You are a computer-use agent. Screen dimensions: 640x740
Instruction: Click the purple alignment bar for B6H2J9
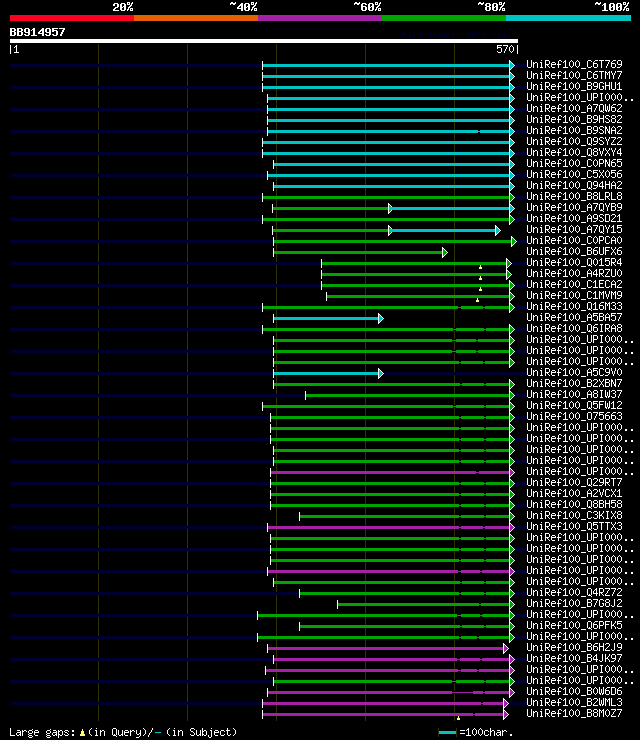(x=387, y=648)
